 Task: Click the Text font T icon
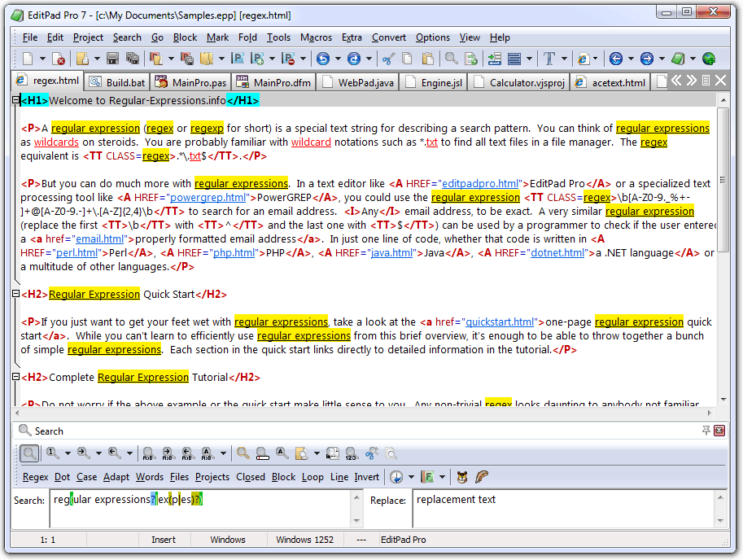pos(549,59)
